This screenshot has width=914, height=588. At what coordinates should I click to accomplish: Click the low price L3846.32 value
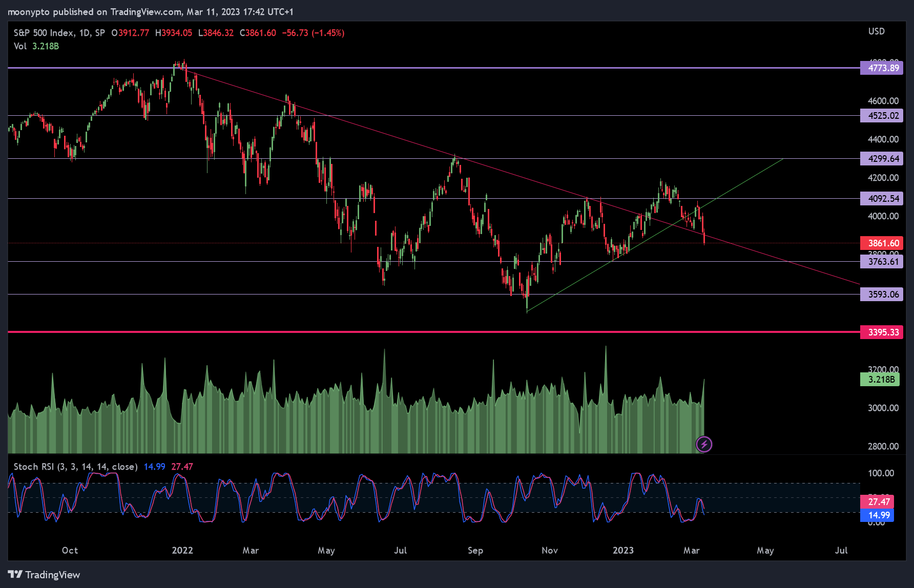pyautogui.click(x=216, y=33)
